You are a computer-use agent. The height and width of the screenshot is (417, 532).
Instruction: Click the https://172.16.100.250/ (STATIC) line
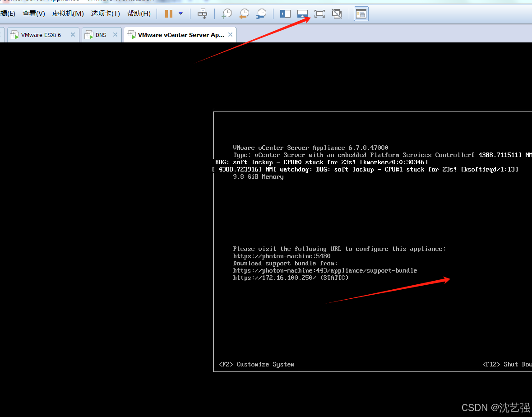tap(291, 278)
